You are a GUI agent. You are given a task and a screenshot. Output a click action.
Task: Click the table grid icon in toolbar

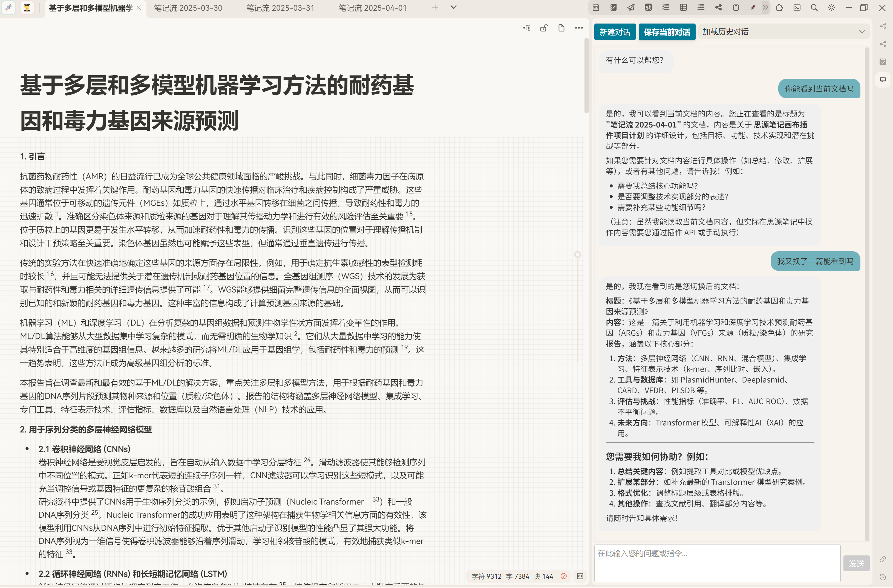tap(683, 7)
